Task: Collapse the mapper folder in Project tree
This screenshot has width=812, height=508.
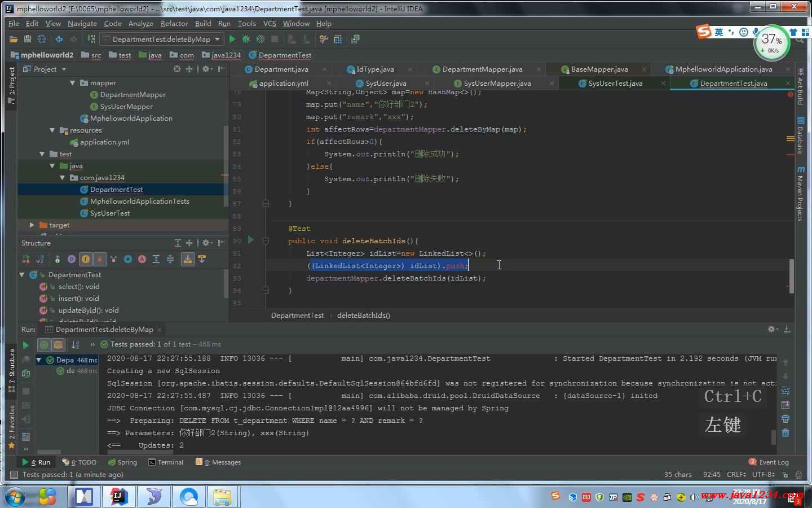Action: 72,82
